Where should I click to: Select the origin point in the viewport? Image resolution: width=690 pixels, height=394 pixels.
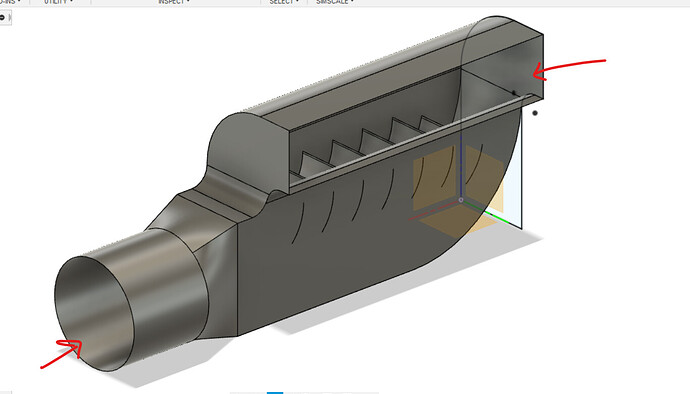point(461,200)
